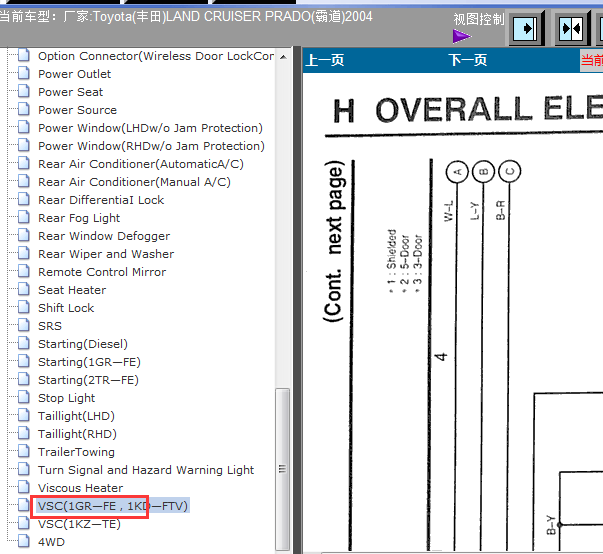
Task: Click the document icon beside 4WD
Action: coord(24,542)
